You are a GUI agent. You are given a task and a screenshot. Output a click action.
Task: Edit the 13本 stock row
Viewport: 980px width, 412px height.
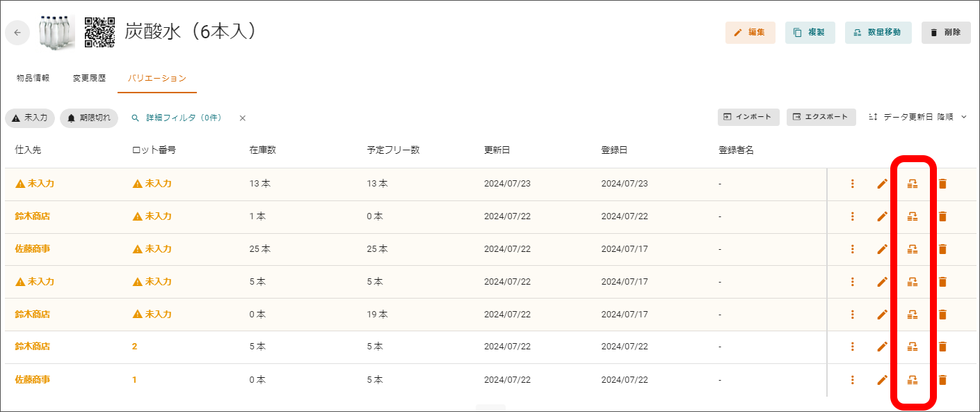[882, 184]
